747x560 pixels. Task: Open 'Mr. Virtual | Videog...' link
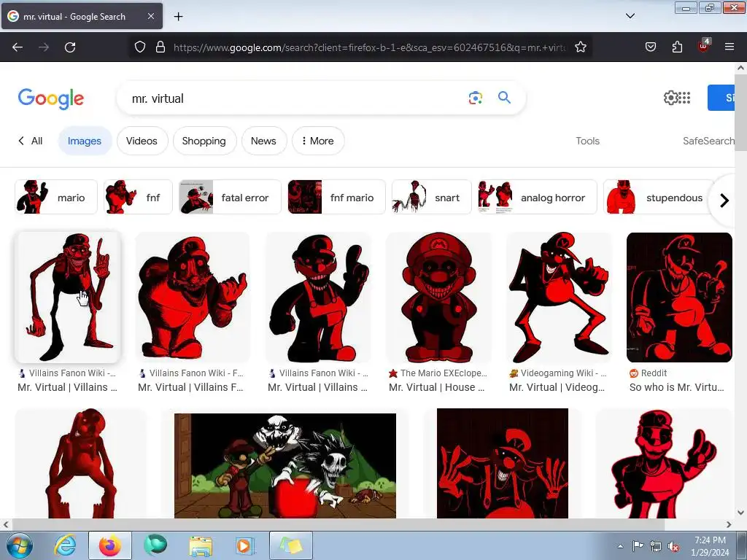tap(557, 387)
